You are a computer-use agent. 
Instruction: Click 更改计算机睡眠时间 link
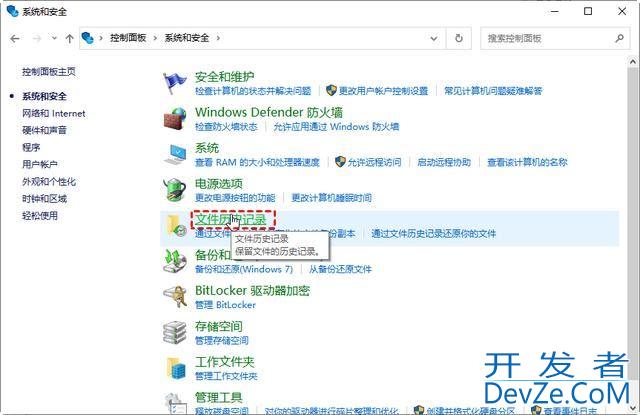click(331, 198)
